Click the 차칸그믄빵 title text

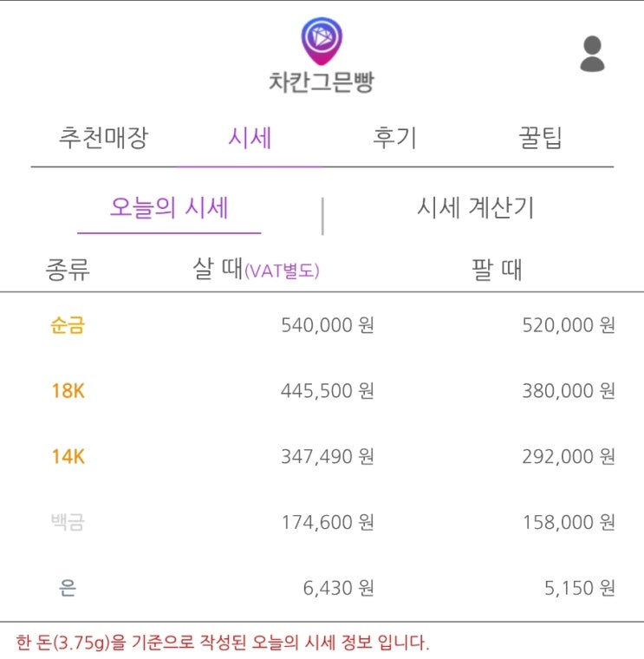click(321, 82)
